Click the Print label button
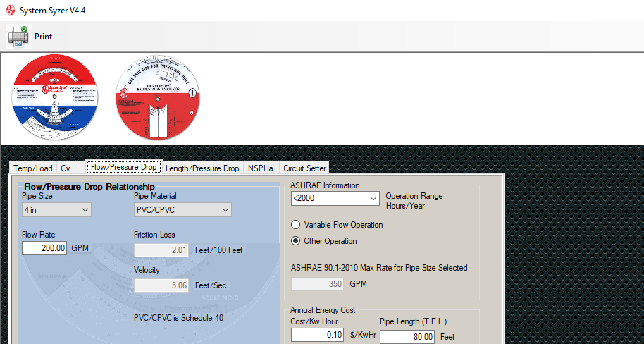 pos(43,37)
